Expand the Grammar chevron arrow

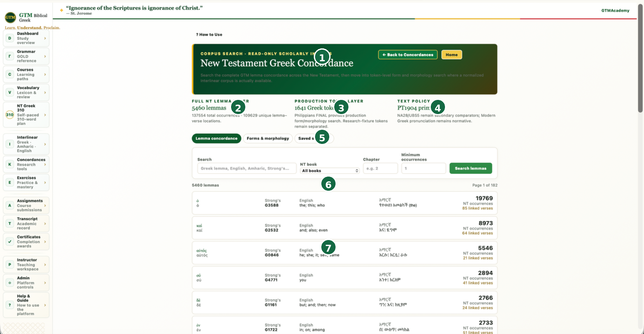(x=45, y=56)
